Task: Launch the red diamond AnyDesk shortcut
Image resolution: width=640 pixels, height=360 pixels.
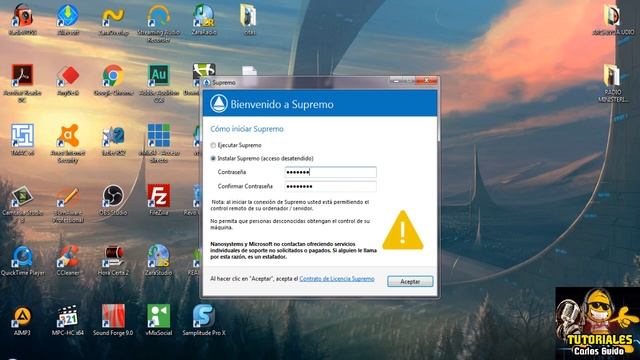Action: [x=68, y=80]
